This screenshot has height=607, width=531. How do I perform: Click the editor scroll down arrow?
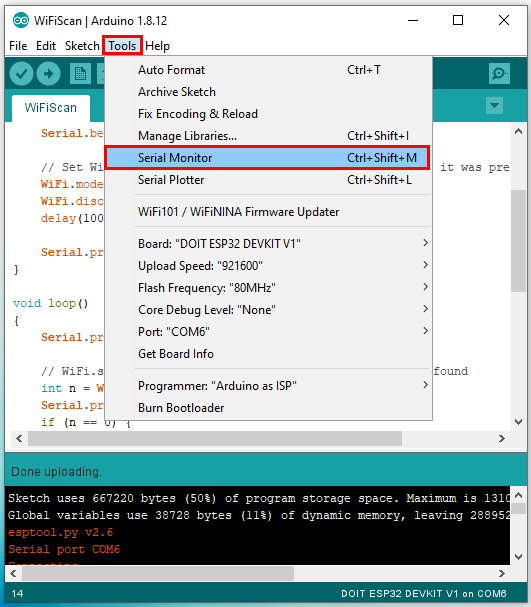pyautogui.click(x=519, y=422)
